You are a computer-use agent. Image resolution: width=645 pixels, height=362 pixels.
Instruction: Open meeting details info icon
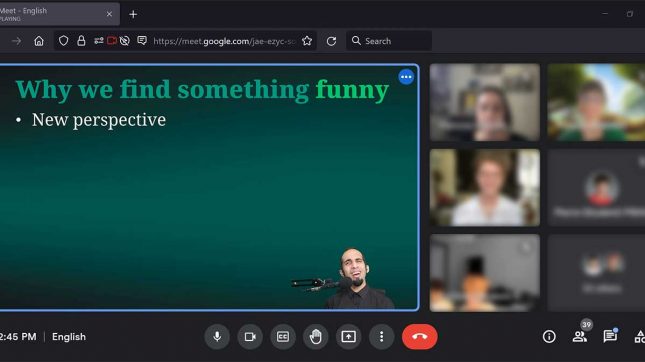(549, 336)
